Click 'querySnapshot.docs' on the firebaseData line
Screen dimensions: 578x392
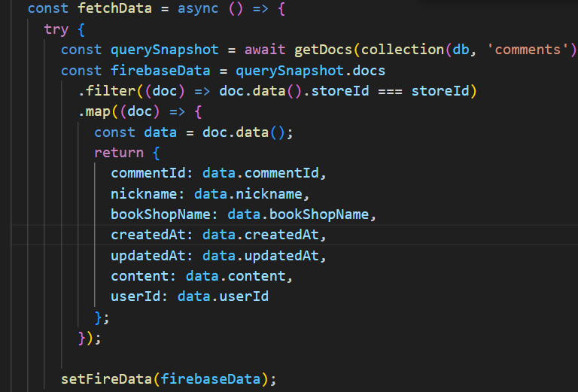310,71
